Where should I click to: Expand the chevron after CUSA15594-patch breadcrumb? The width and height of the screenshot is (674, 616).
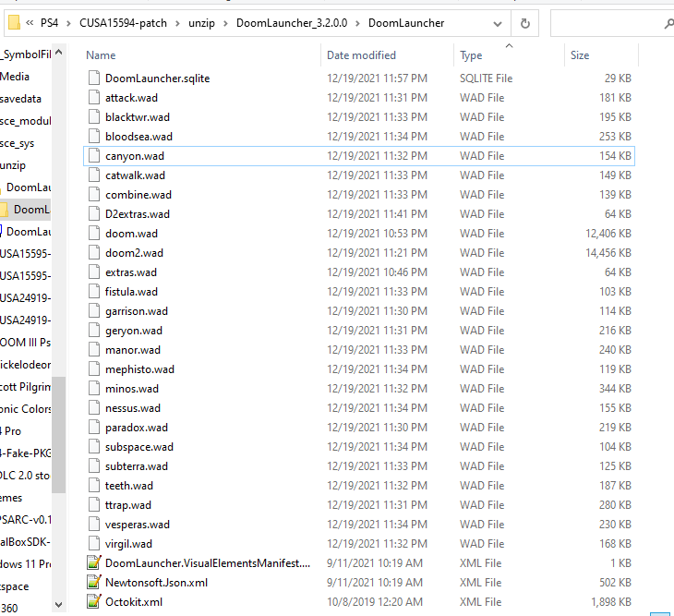(x=177, y=23)
